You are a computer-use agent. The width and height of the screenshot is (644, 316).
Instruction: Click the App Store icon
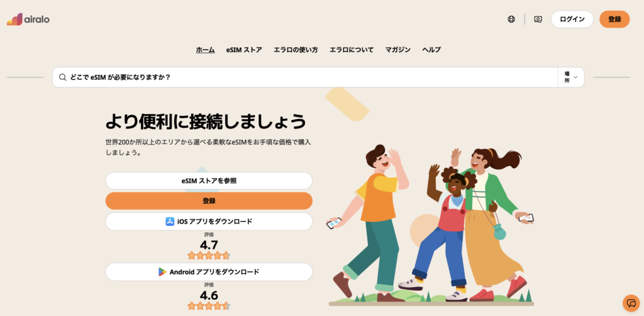[x=170, y=222]
